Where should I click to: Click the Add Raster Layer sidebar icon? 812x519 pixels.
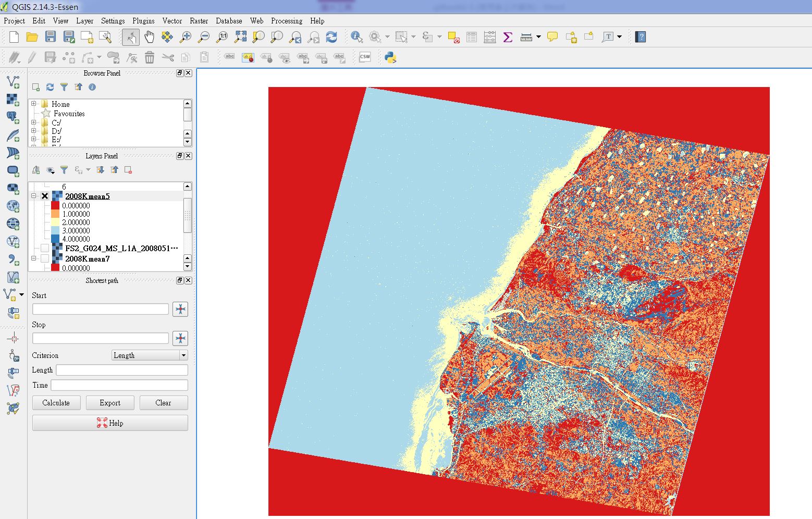pyautogui.click(x=13, y=99)
